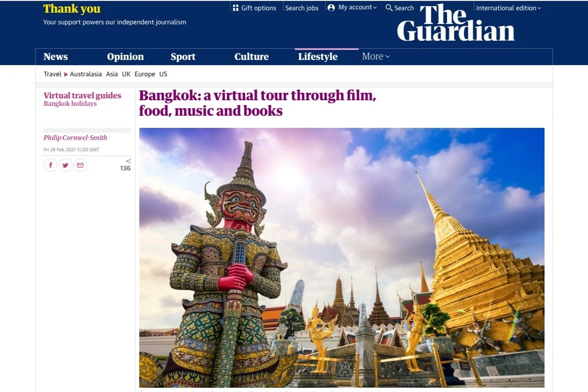The width and height of the screenshot is (588, 392).
Task: Open the Search jobs link
Action: tap(302, 8)
